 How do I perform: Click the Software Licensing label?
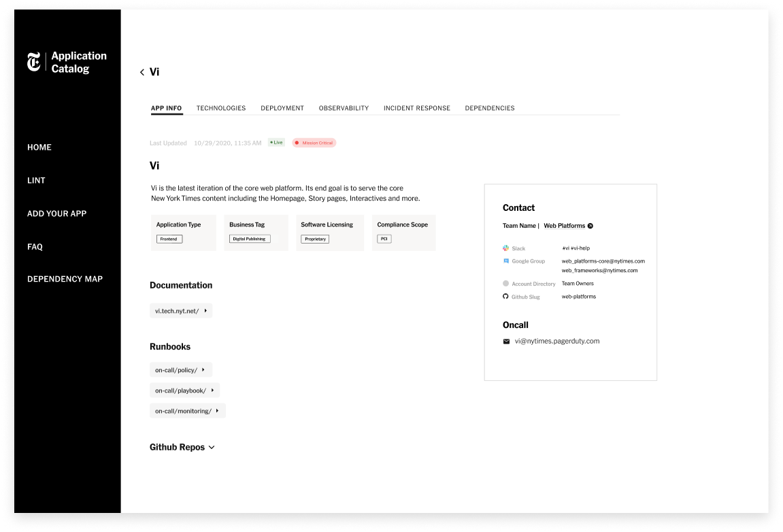point(327,225)
